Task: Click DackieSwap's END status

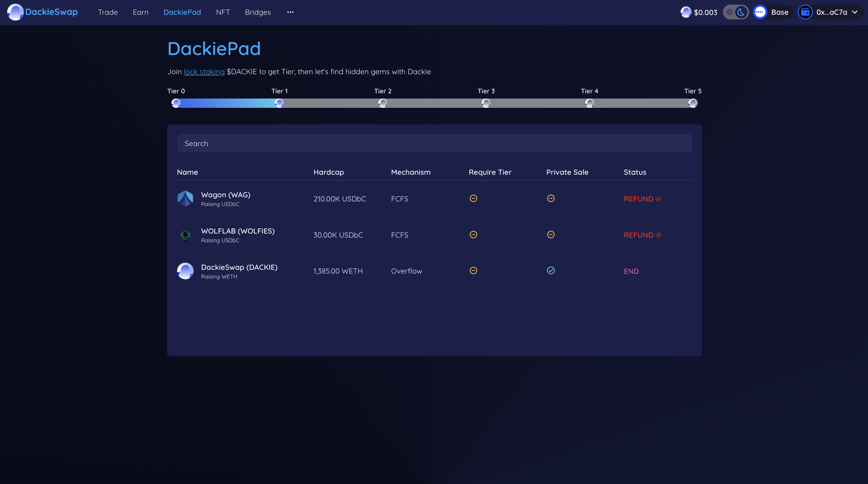Action: click(x=631, y=271)
